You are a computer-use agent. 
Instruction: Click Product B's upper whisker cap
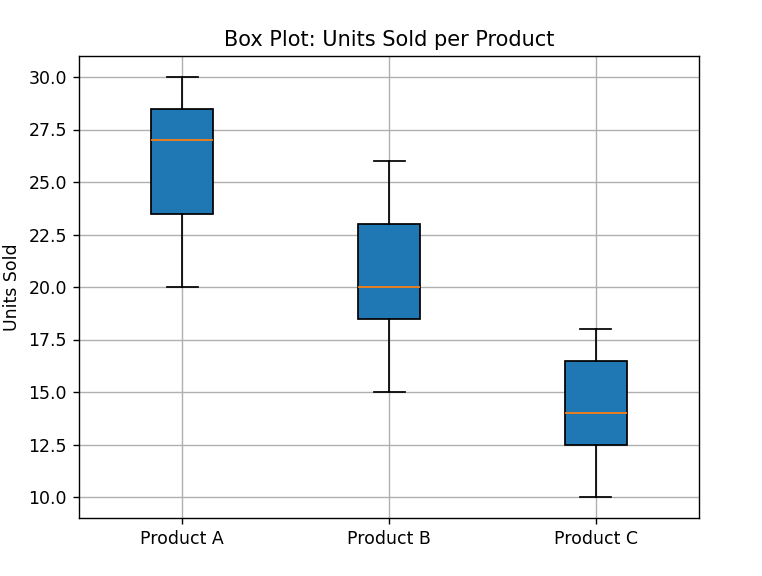[x=389, y=161]
